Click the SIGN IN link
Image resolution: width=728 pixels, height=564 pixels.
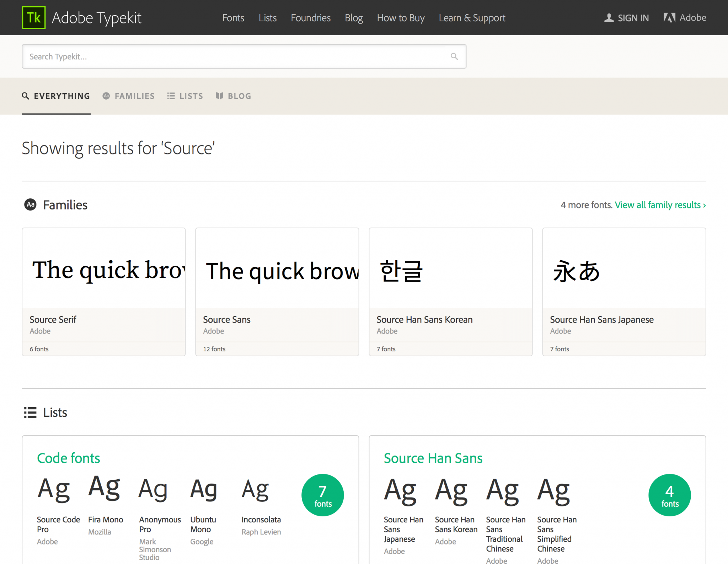633,18
